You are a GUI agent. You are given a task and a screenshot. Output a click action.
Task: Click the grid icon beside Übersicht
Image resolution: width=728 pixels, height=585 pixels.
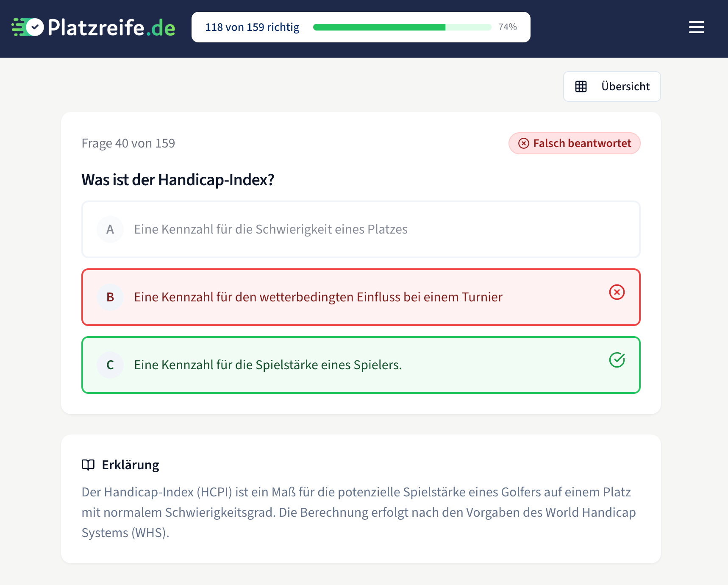pyautogui.click(x=581, y=86)
